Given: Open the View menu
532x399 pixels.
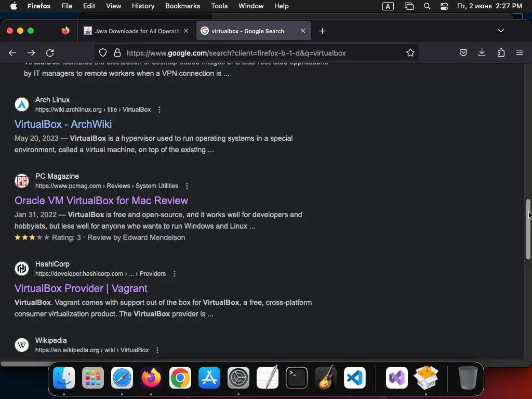Looking at the screenshot, I should click(x=113, y=6).
